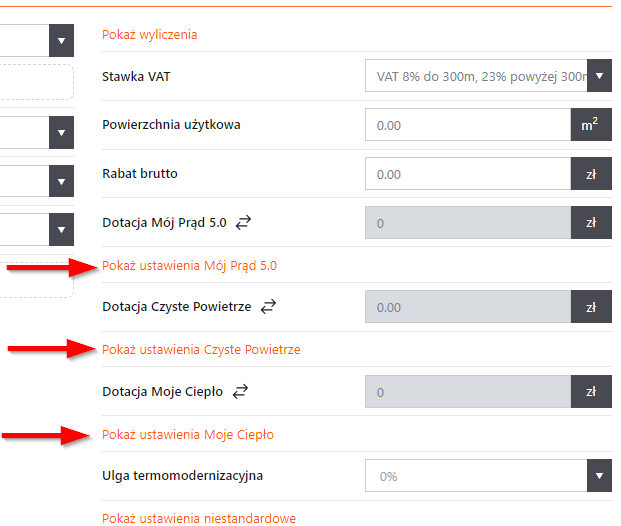
Task: Click the zł box in Dotacja Moje Ciepło row
Action: pos(590,392)
